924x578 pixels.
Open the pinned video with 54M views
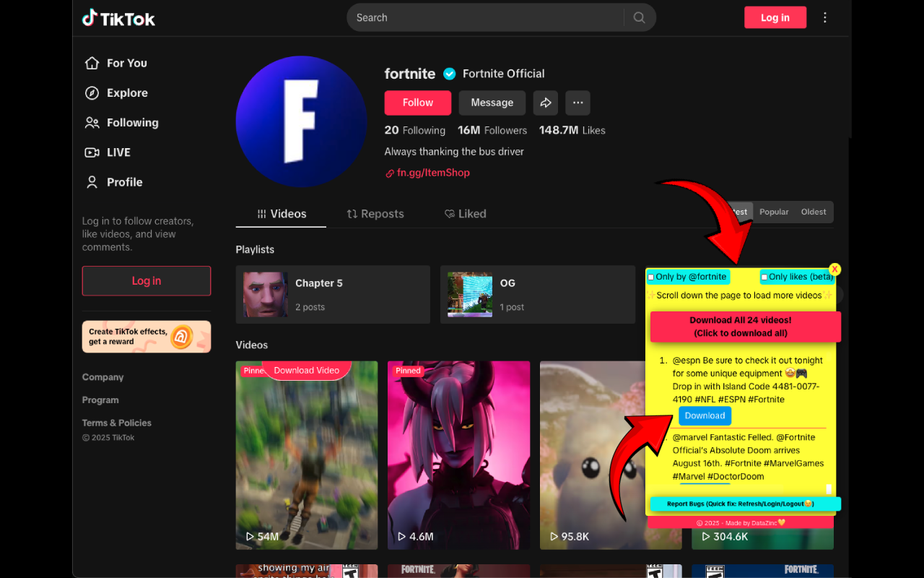pos(307,455)
